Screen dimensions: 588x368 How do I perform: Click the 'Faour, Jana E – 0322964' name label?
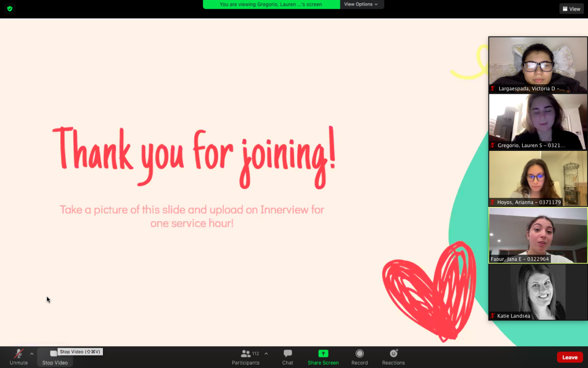tap(520, 259)
